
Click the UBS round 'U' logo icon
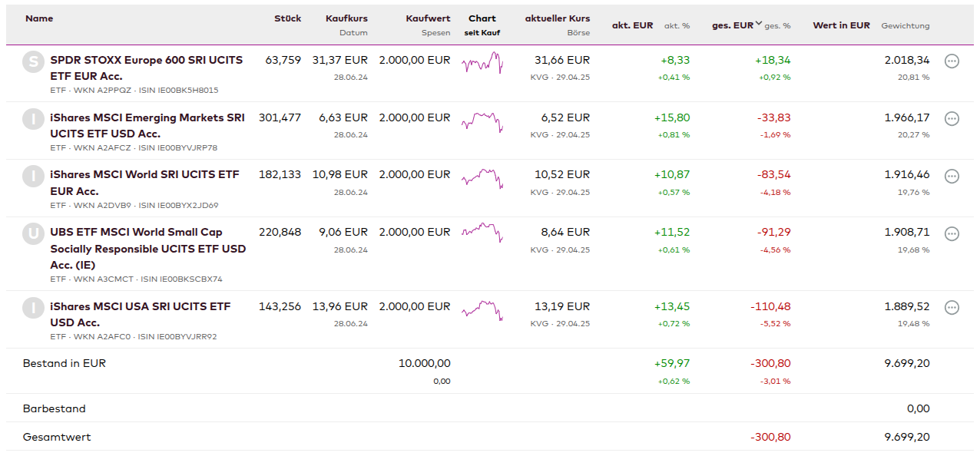click(33, 234)
